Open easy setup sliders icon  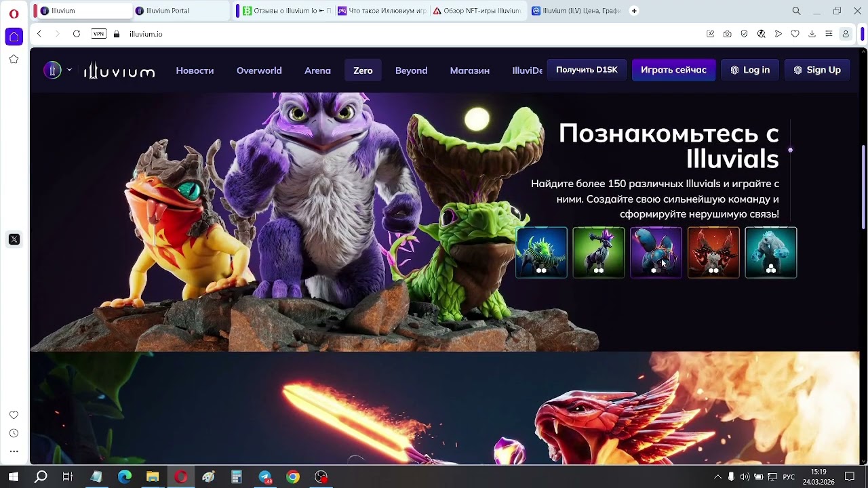pos(829,34)
